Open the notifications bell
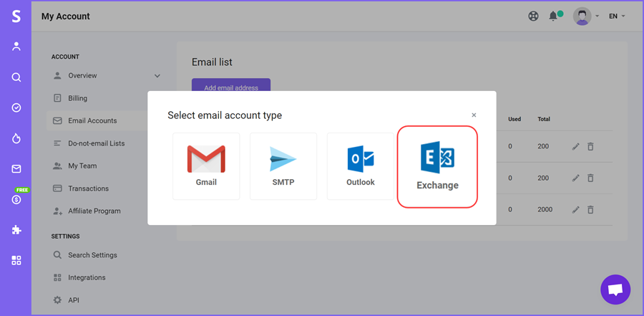This screenshot has height=316, width=644. pos(553,16)
